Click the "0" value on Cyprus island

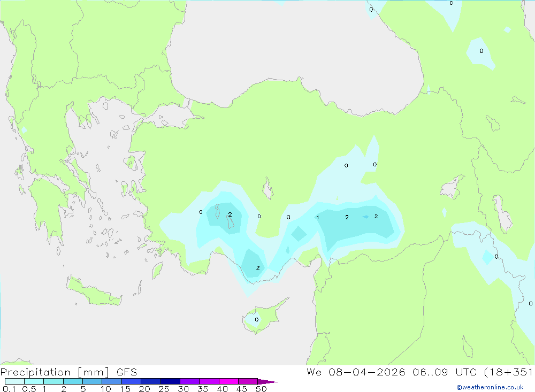(x=257, y=320)
